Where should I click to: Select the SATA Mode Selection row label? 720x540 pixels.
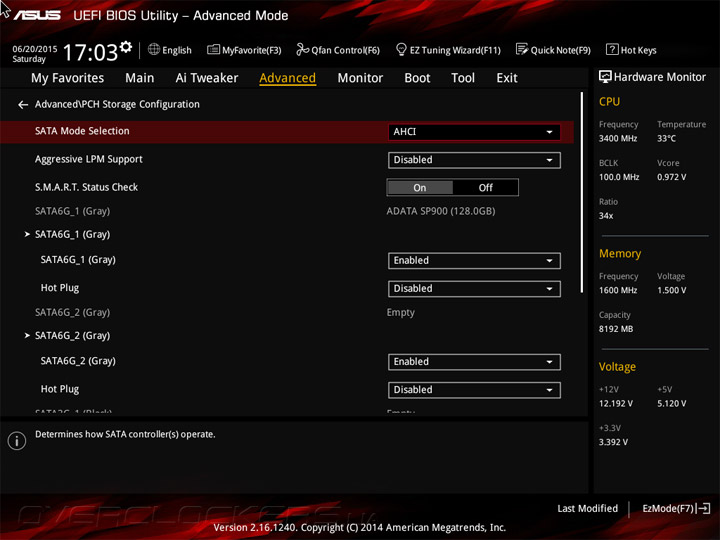82,131
